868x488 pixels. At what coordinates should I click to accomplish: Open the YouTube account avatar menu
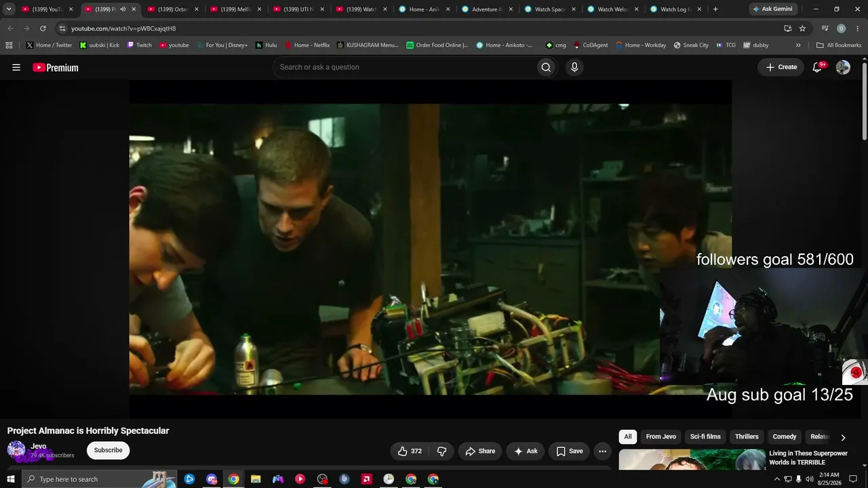(843, 67)
